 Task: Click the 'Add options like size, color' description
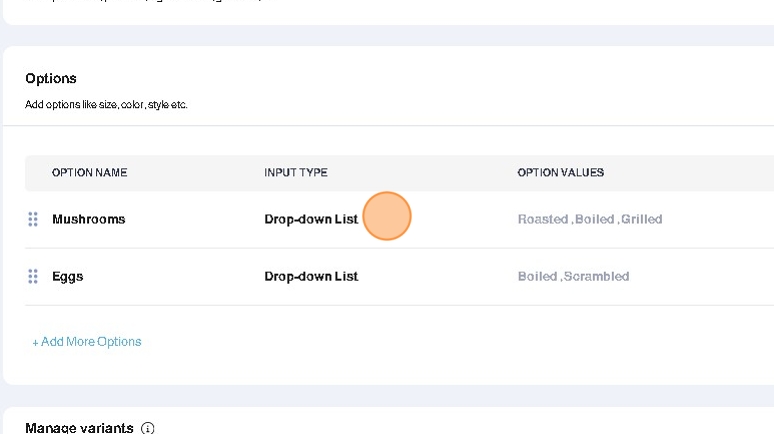click(106, 104)
